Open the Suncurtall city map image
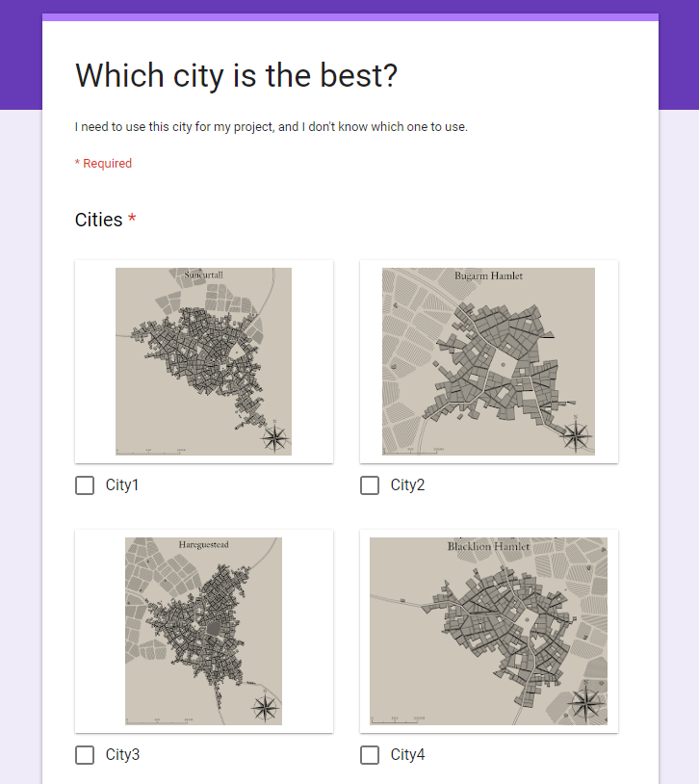The width and height of the screenshot is (699, 784). [x=203, y=361]
